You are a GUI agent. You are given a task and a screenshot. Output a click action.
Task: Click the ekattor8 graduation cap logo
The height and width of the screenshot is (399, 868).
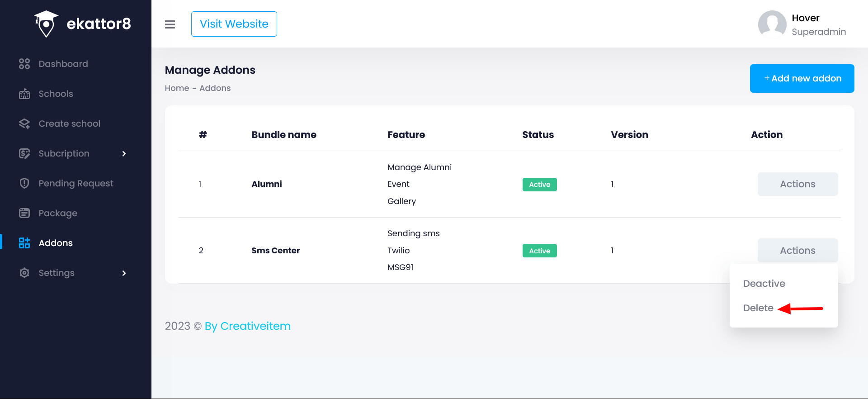pyautogui.click(x=46, y=24)
